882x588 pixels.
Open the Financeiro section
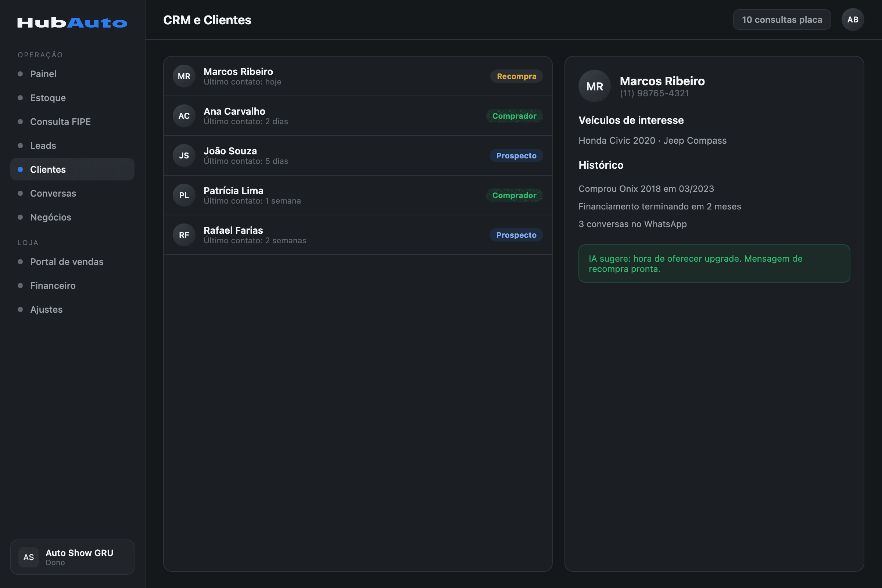click(x=72, y=286)
